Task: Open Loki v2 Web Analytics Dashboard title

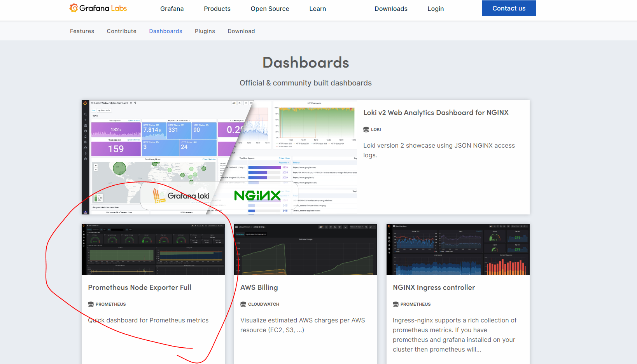Action: point(436,113)
